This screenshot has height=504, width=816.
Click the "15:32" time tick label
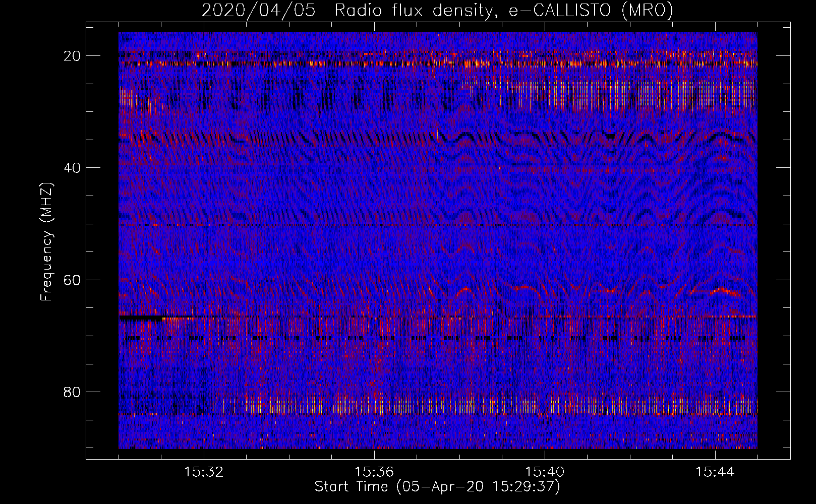tap(204, 472)
